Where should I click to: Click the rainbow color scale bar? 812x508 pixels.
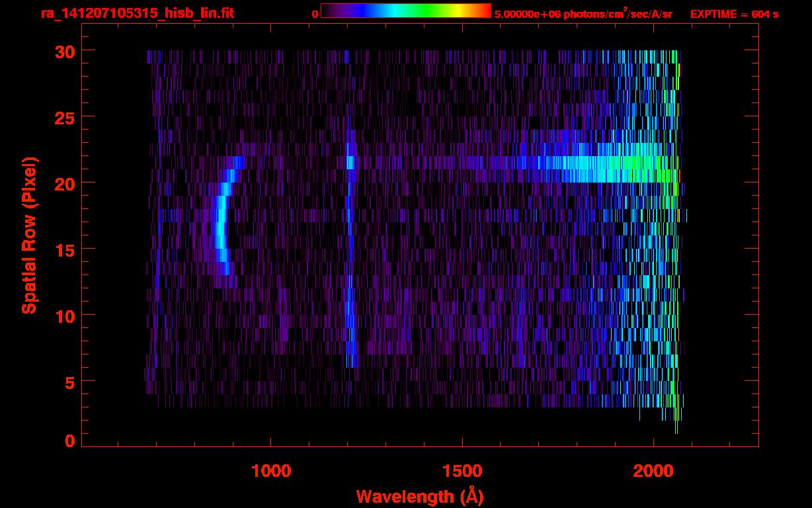coord(406,11)
